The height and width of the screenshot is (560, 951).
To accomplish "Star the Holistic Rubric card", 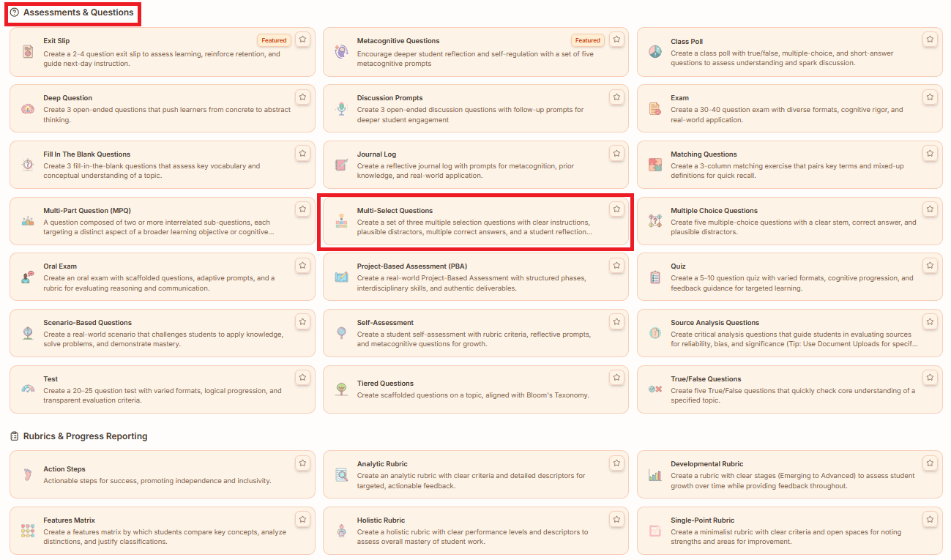I will [x=616, y=519].
